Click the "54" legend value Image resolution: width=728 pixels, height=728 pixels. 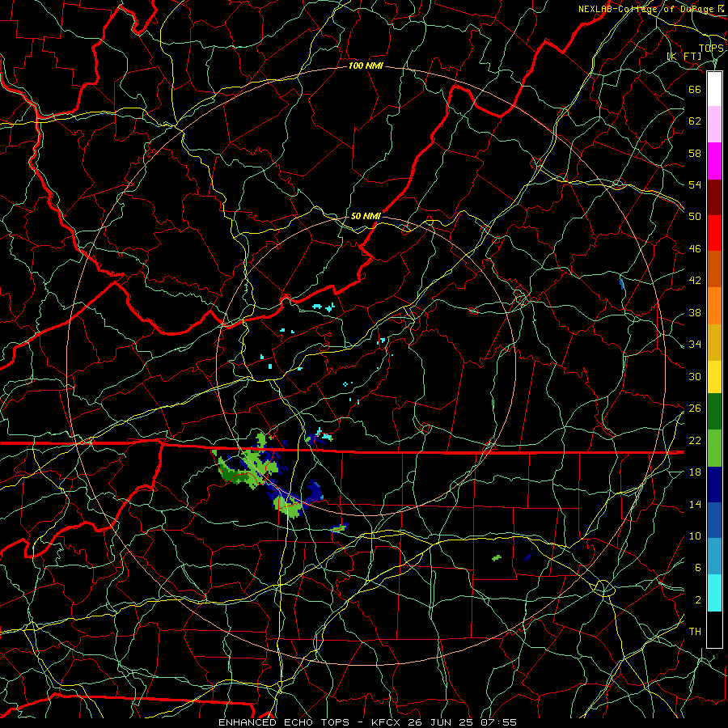point(695,184)
